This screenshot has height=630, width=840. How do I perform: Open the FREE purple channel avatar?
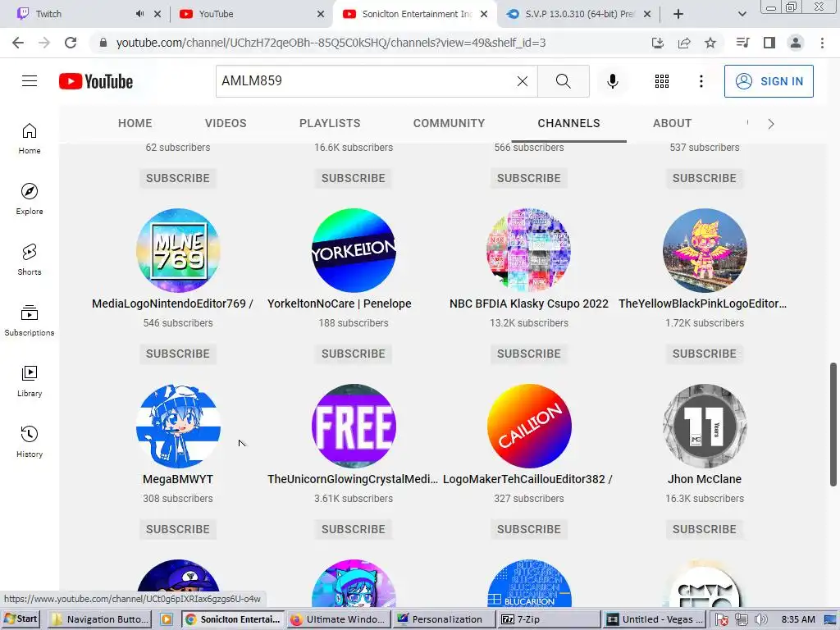point(354,426)
